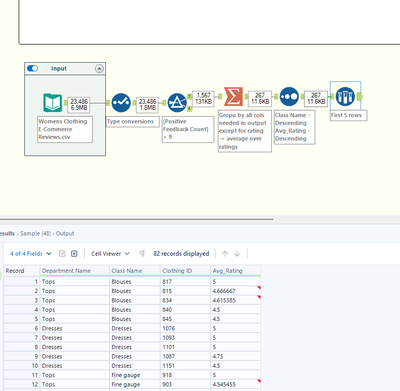Open the Cell Viewer dropdown

(x=110, y=254)
